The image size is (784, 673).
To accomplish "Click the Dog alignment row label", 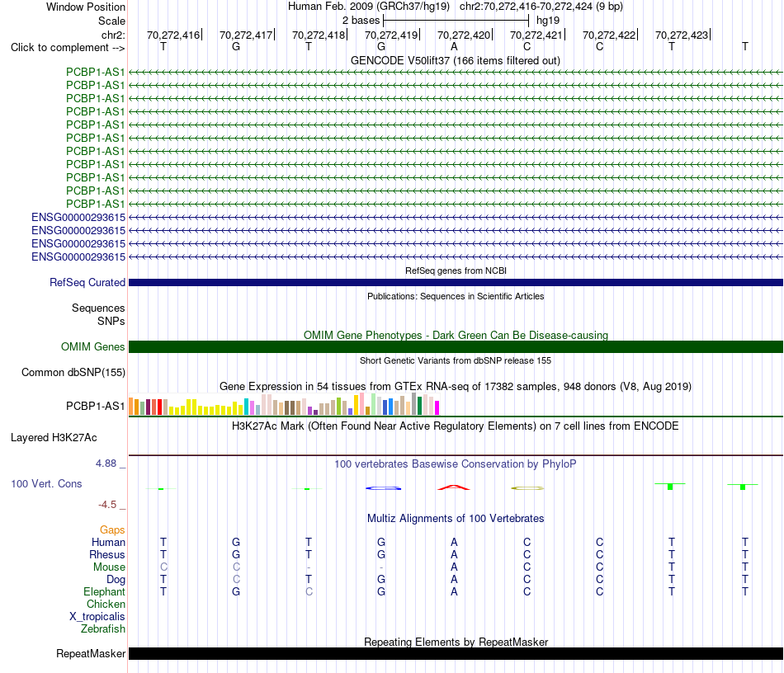I will click(116, 580).
